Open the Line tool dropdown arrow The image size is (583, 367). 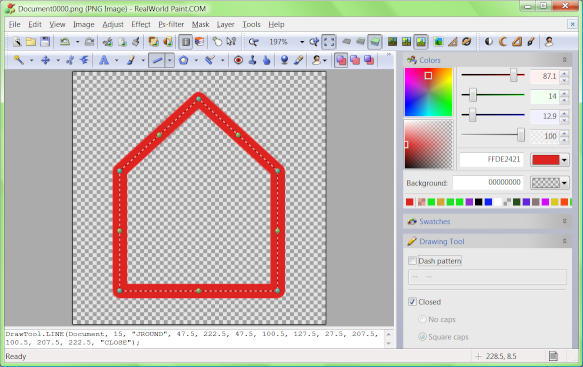[x=170, y=60]
